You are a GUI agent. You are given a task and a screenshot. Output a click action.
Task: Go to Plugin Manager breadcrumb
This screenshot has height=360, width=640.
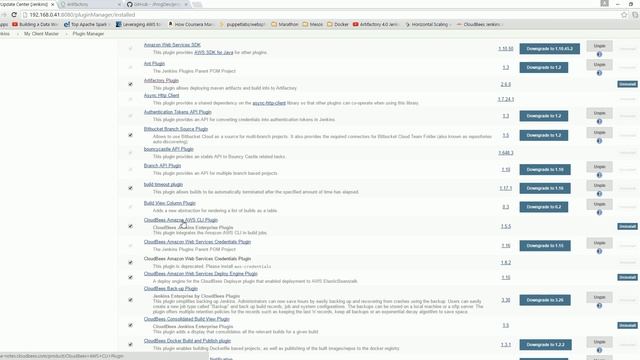(88, 34)
